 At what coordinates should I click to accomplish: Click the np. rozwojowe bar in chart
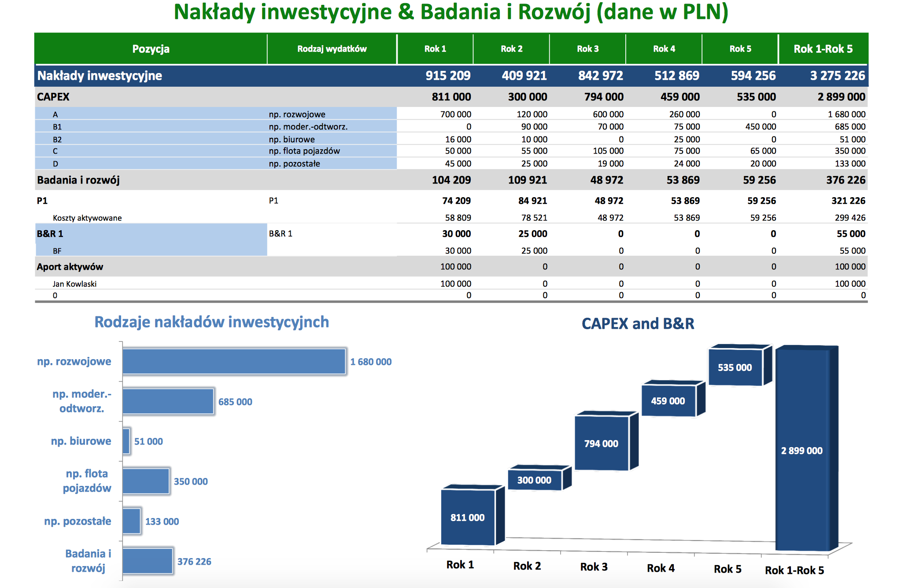pyautogui.click(x=234, y=361)
